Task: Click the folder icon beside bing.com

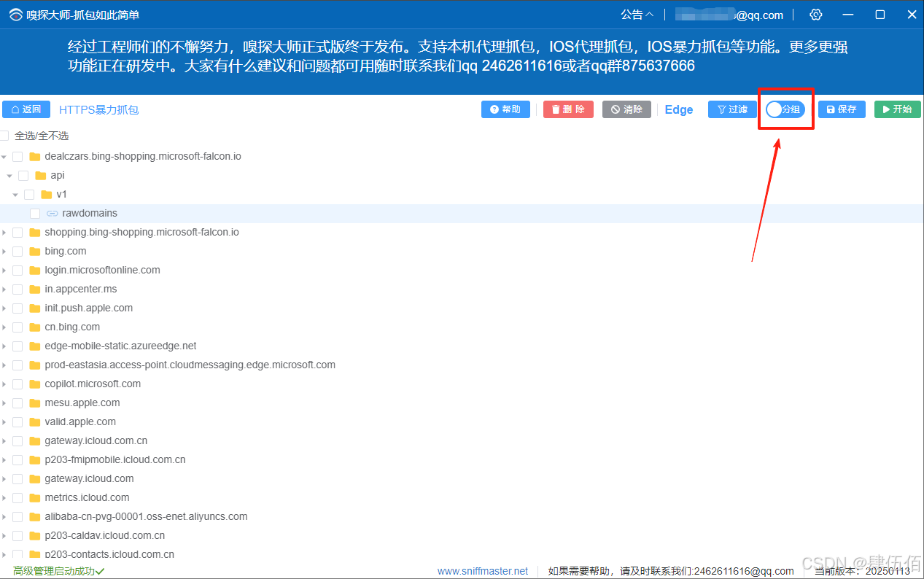Action: pyautogui.click(x=35, y=251)
